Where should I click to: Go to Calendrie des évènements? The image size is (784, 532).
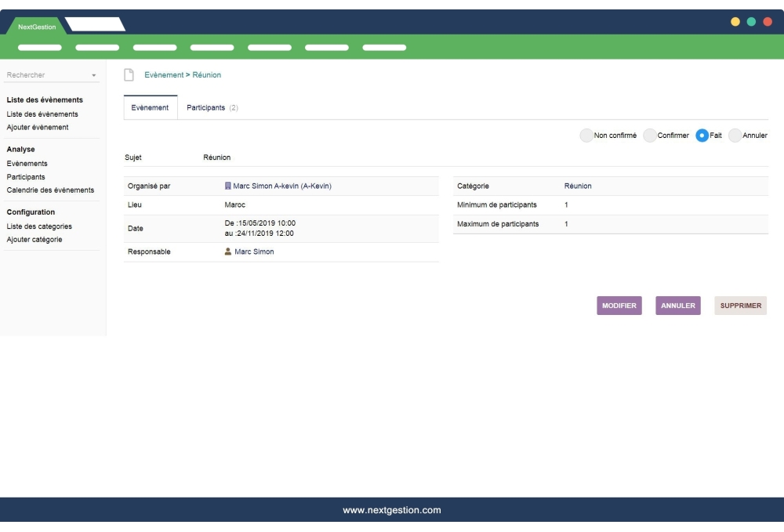pyautogui.click(x=50, y=190)
